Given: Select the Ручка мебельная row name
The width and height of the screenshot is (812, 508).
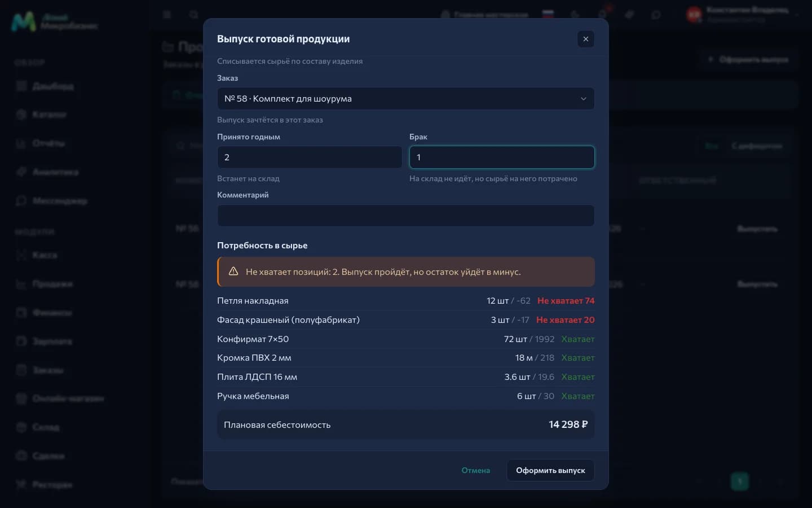Looking at the screenshot, I should (x=253, y=396).
